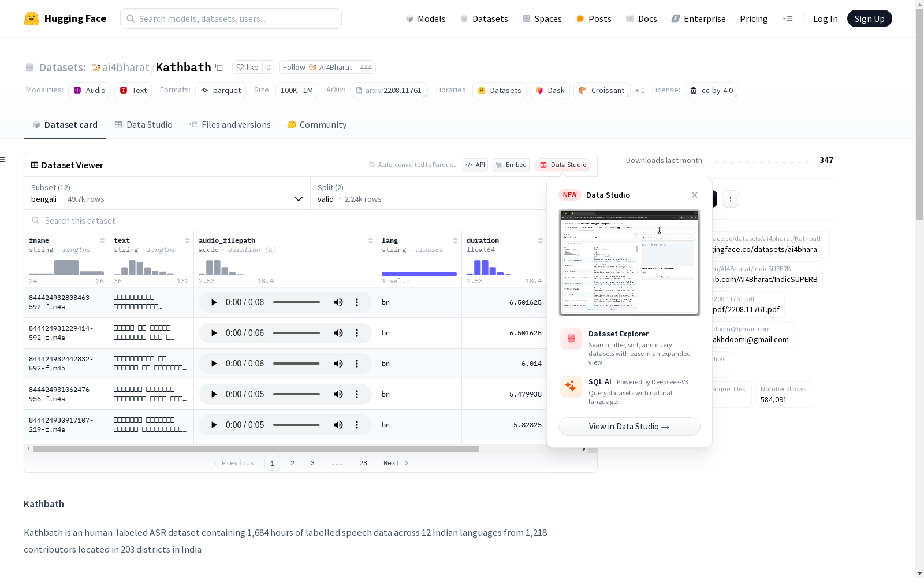Seek audio slider in row 844424931029414-592-f.m4a
The height and width of the screenshot is (578, 924).
click(296, 333)
